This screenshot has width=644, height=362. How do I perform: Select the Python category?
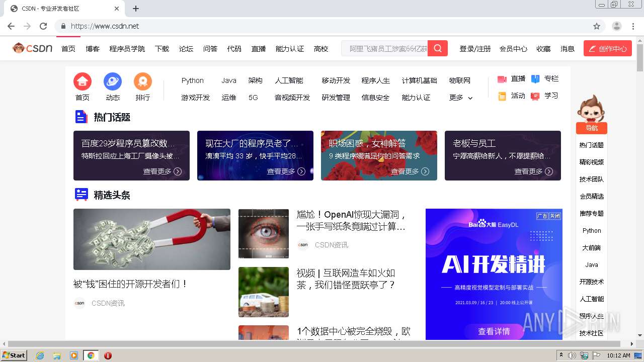pyautogui.click(x=193, y=80)
